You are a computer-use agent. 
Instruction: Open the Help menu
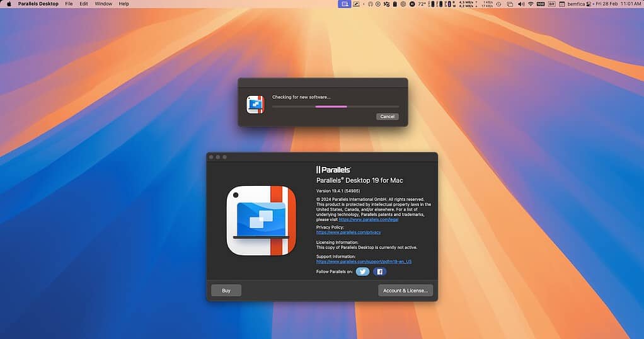(x=124, y=4)
